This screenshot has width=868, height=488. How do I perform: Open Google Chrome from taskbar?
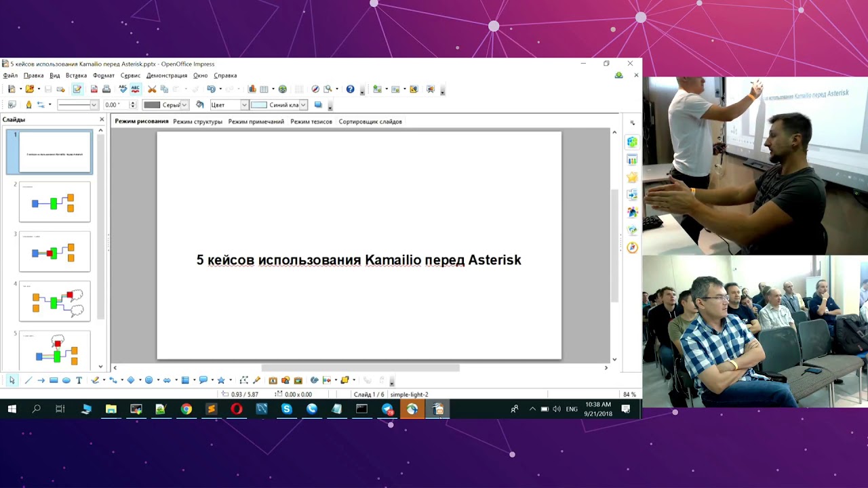coord(186,409)
